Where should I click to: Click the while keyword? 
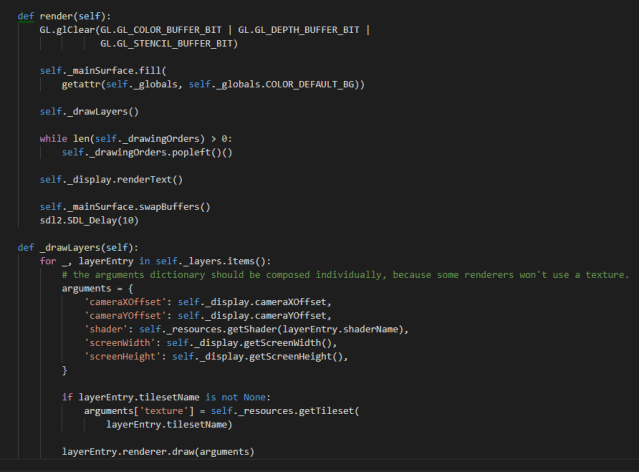point(53,138)
